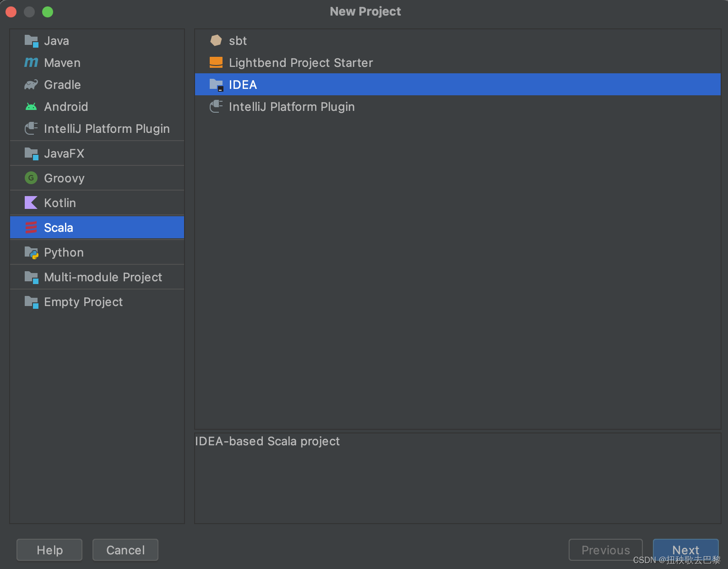This screenshot has width=728, height=569.
Task: Click the purple Kotlin icon
Action: tap(31, 202)
